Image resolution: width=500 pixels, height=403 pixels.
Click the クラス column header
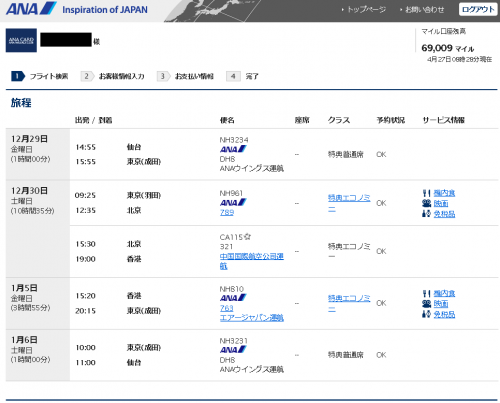[339, 120]
